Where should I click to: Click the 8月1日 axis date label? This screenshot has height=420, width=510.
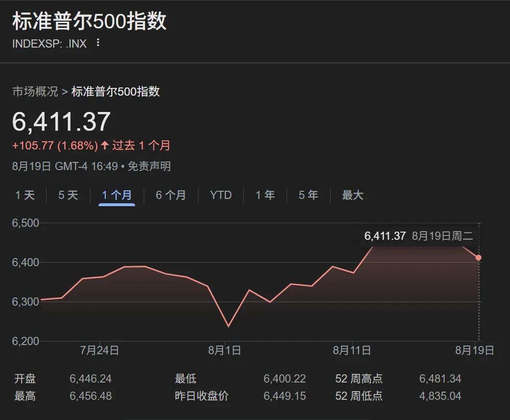tap(224, 350)
